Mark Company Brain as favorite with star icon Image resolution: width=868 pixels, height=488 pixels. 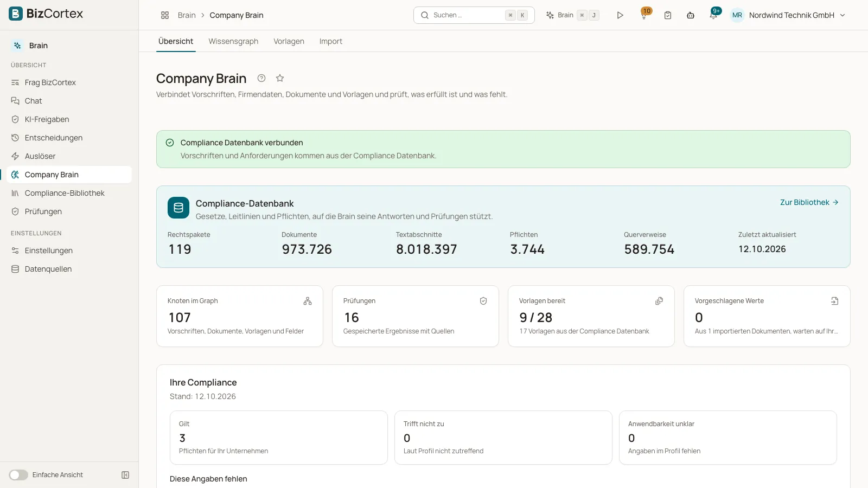click(x=280, y=78)
